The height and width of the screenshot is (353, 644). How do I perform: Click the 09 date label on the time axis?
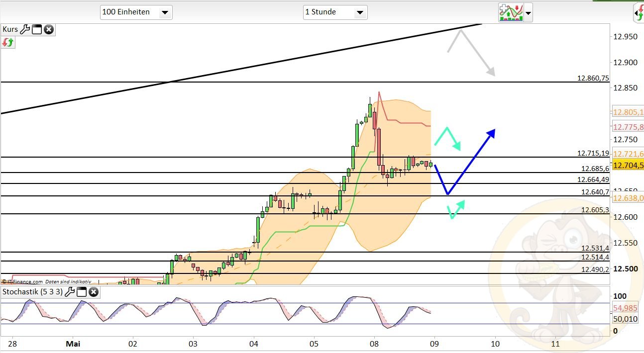434,344
